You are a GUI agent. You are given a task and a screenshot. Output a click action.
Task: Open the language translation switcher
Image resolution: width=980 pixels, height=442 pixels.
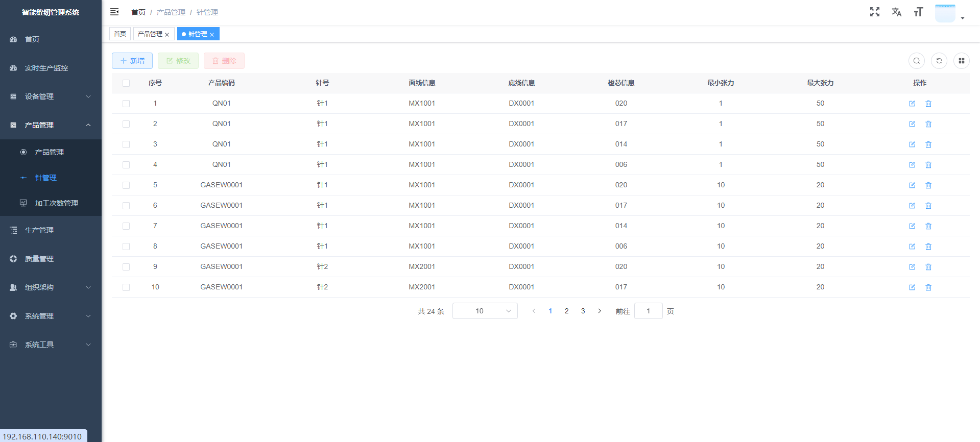click(896, 12)
